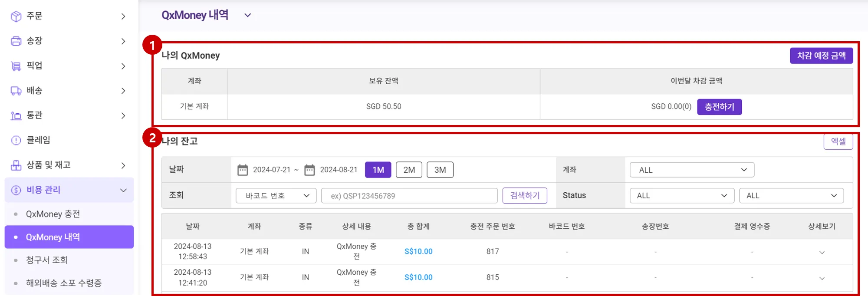Click the barcode search input field

coord(409,196)
